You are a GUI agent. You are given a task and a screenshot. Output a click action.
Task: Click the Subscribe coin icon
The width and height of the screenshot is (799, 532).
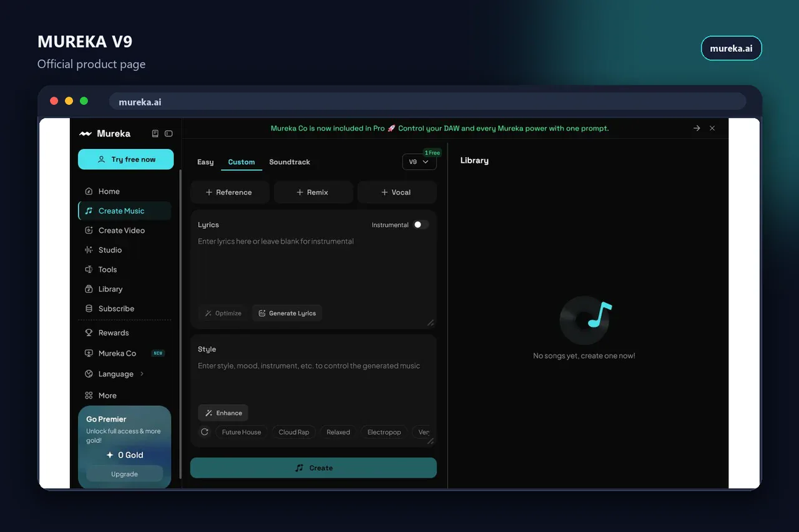coord(89,309)
